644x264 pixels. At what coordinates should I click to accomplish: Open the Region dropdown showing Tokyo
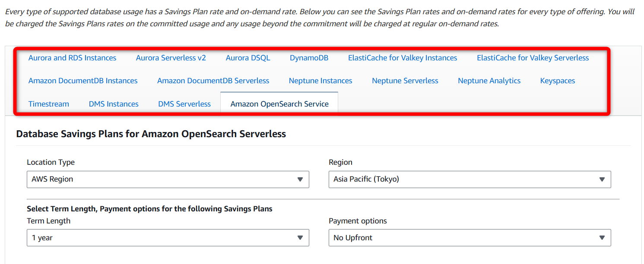tap(470, 179)
